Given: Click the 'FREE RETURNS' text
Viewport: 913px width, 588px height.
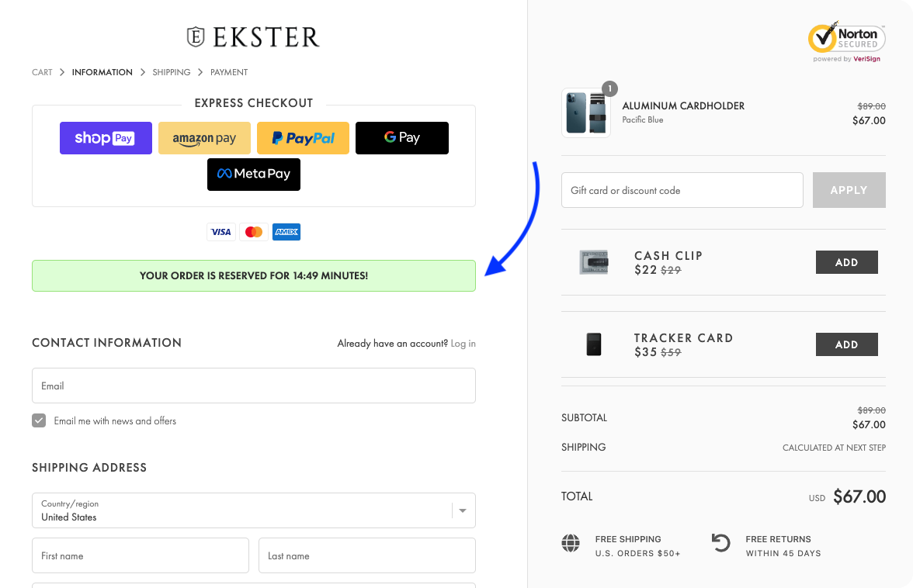Looking at the screenshot, I should [x=779, y=539].
